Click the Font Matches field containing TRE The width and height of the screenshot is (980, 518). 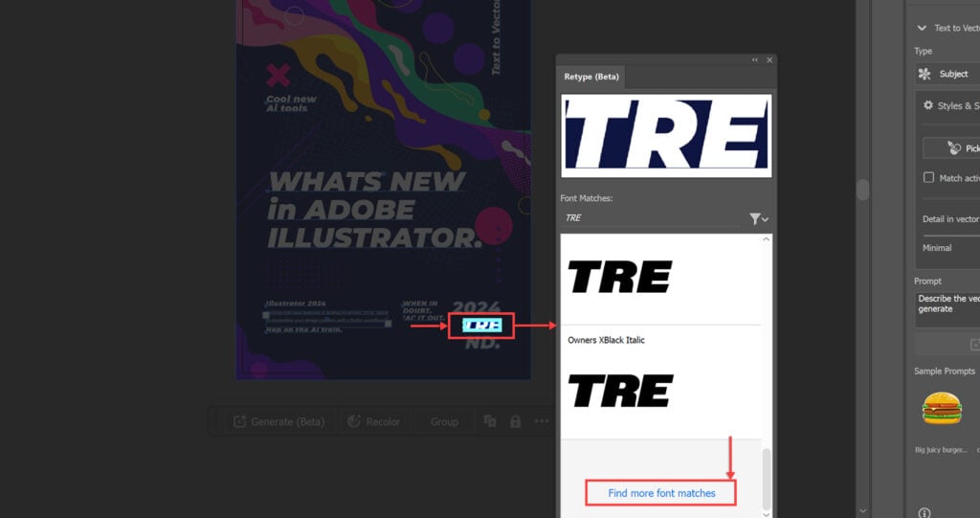coord(650,217)
